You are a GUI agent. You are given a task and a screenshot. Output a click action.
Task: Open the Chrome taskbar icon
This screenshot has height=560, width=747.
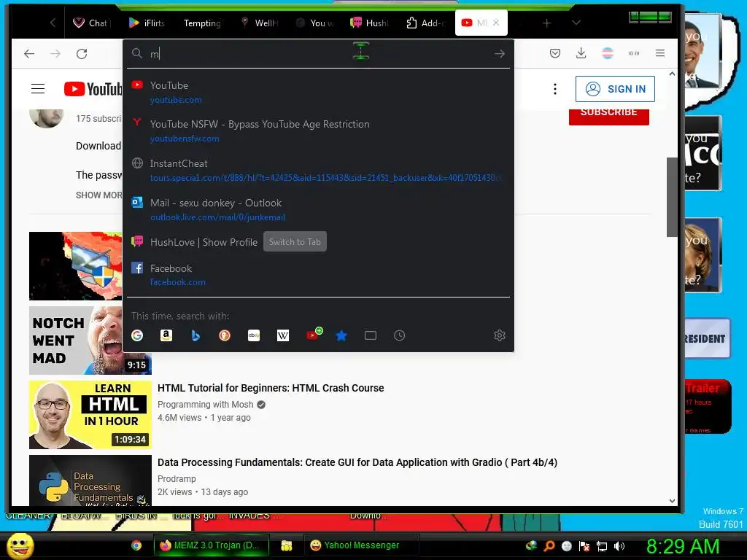pos(136,545)
